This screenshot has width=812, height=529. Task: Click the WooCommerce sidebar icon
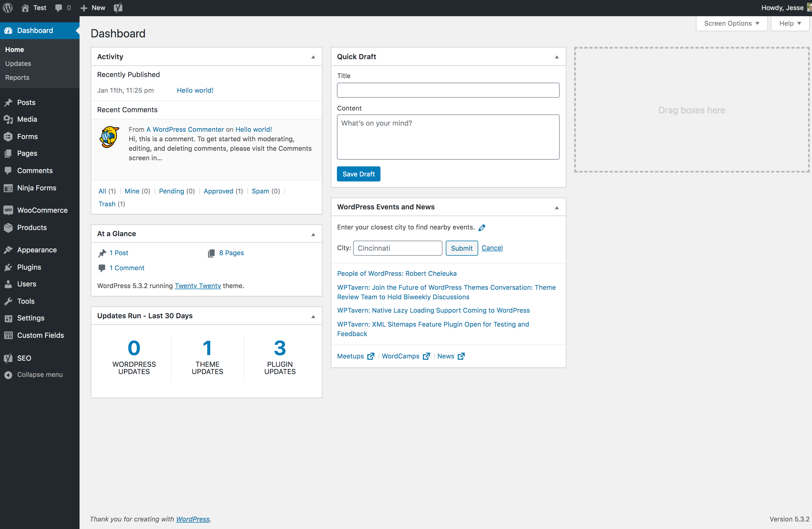click(9, 210)
